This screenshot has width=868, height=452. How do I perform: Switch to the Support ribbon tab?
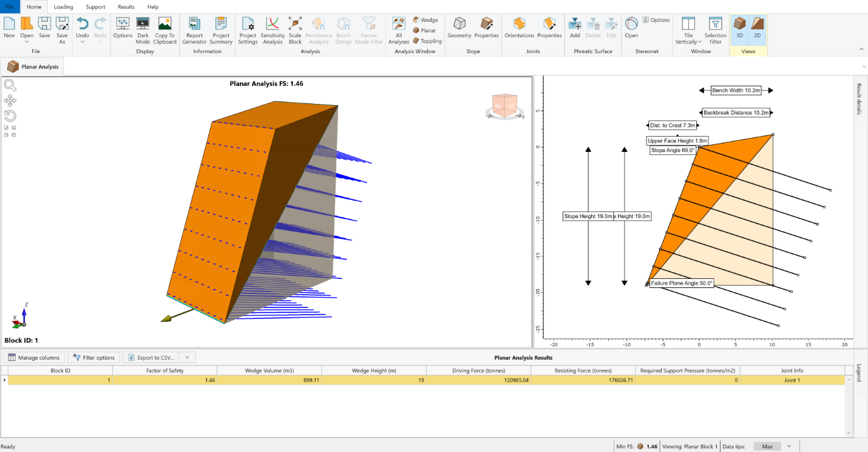click(95, 7)
